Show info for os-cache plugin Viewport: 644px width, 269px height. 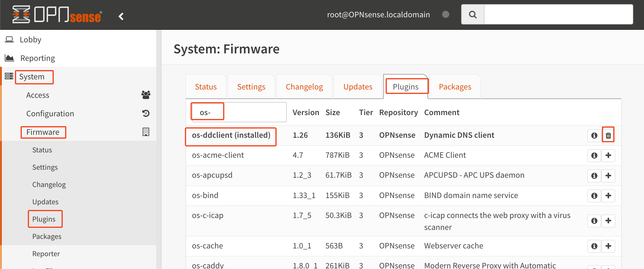pyautogui.click(x=594, y=246)
